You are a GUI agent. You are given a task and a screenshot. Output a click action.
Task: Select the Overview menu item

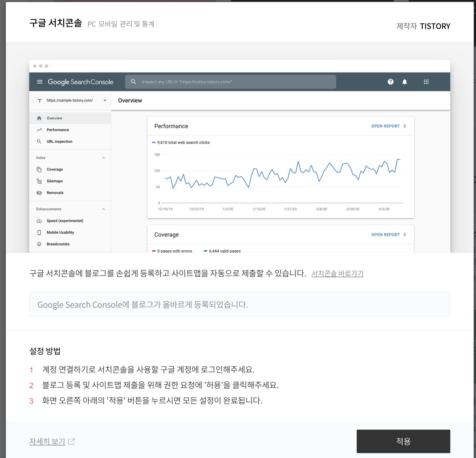click(x=70, y=118)
